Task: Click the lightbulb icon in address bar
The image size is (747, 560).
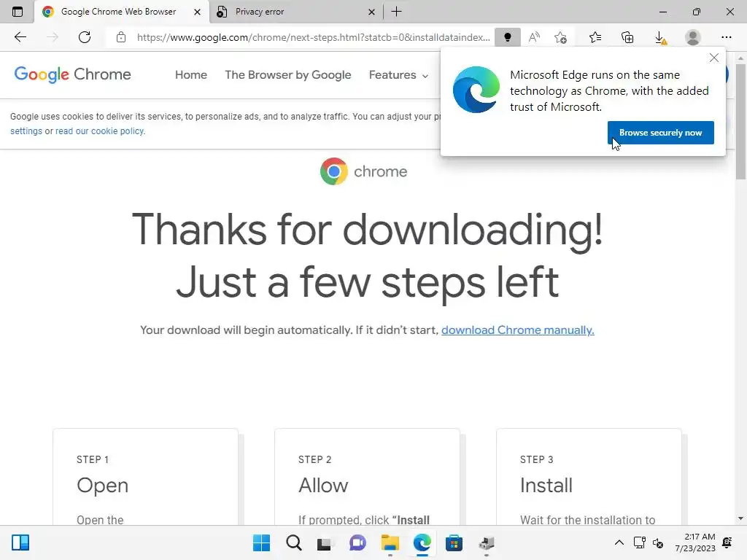Action: 508,37
